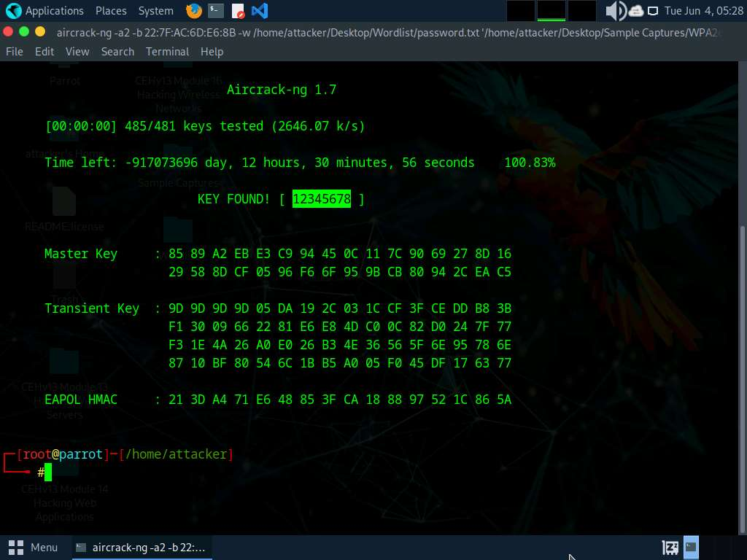Select the aircrack-ng taskbar window button
The width and height of the screenshot is (747, 560).
(x=142, y=547)
